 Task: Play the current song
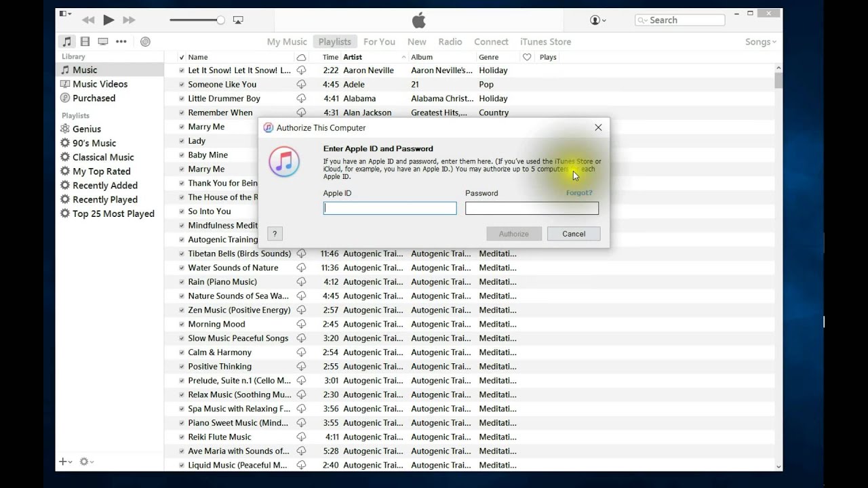108,20
